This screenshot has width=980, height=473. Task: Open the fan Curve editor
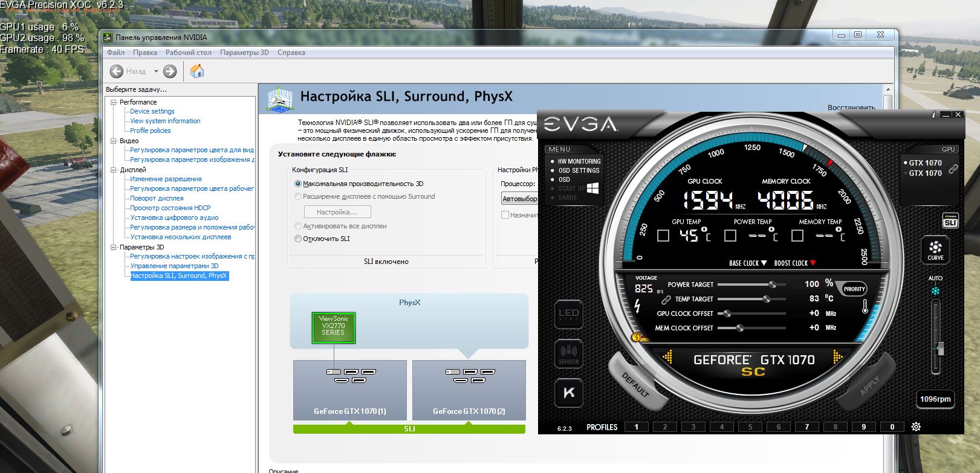[935, 249]
